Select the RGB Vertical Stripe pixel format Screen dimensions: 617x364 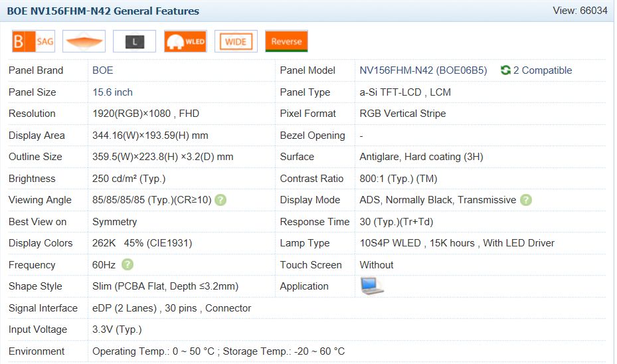402,114
